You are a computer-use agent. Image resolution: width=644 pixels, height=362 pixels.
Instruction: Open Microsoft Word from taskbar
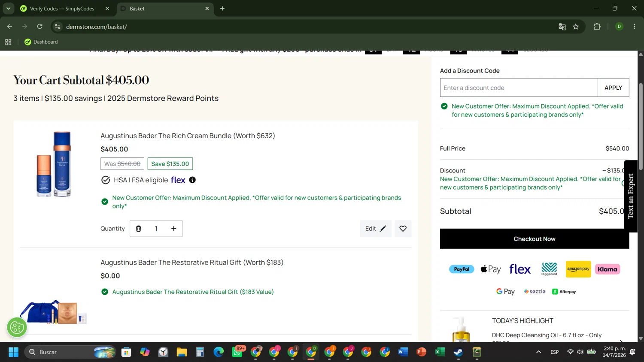[x=403, y=352]
